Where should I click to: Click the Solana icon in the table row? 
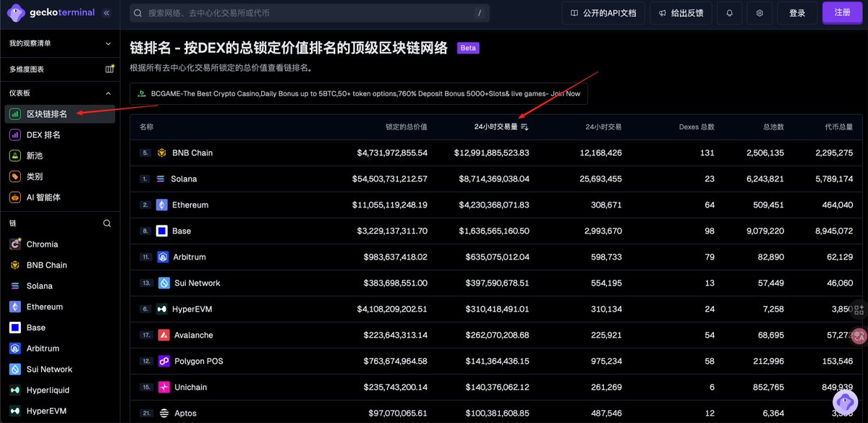tap(161, 179)
